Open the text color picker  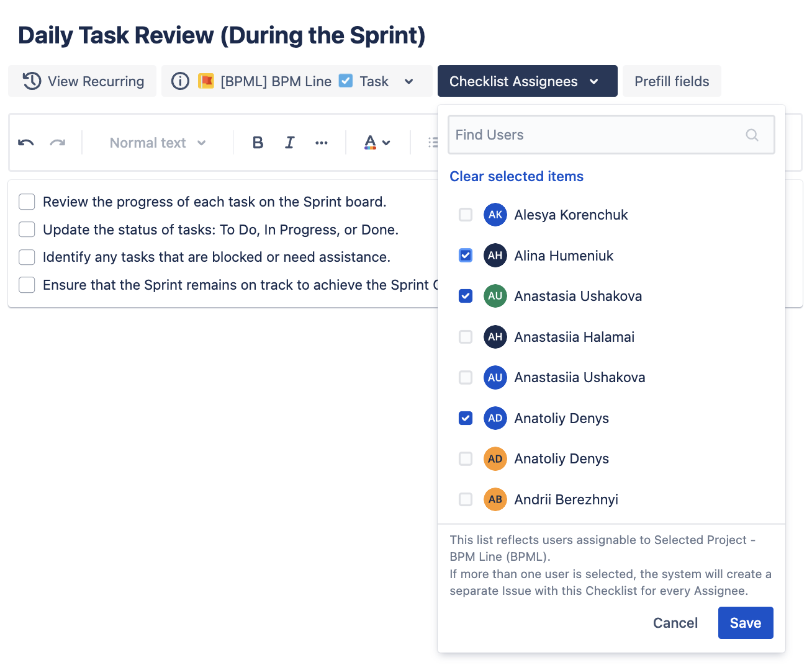click(376, 143)
